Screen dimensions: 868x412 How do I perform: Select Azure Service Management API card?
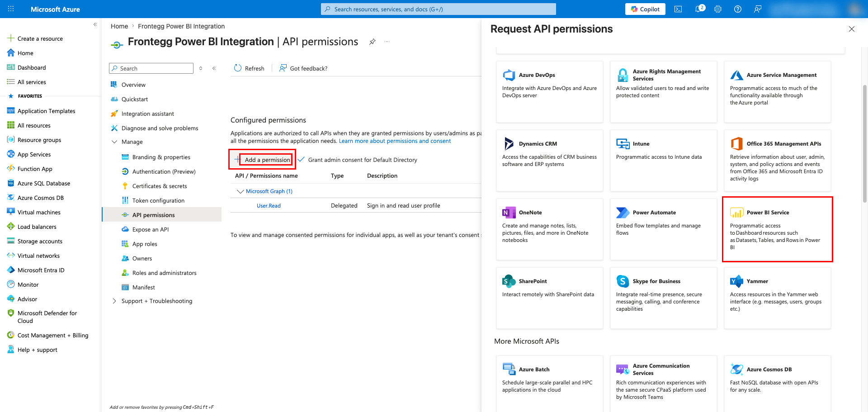click(778, 92)
